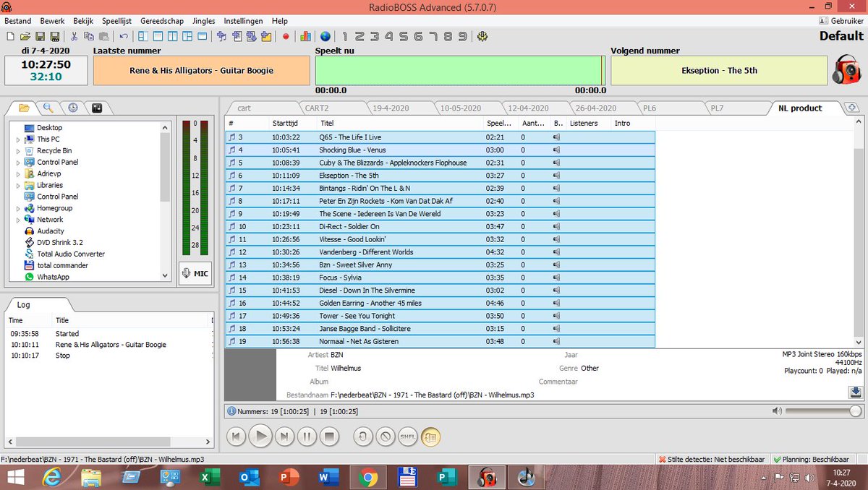
Task: Click the Volgend nummer Ekseption - The 5th box
Action: [x=719, y=71]
